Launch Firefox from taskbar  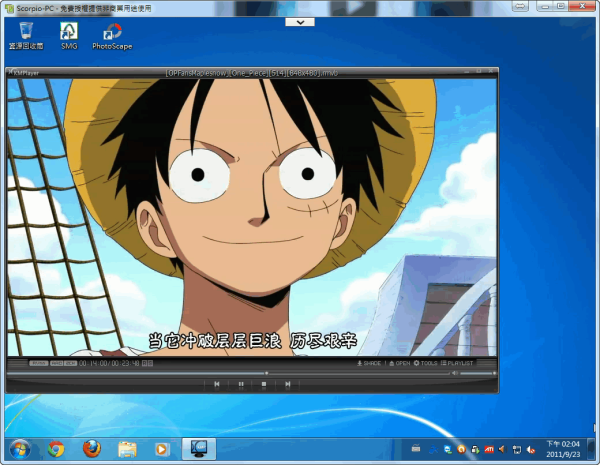point(92,449)
